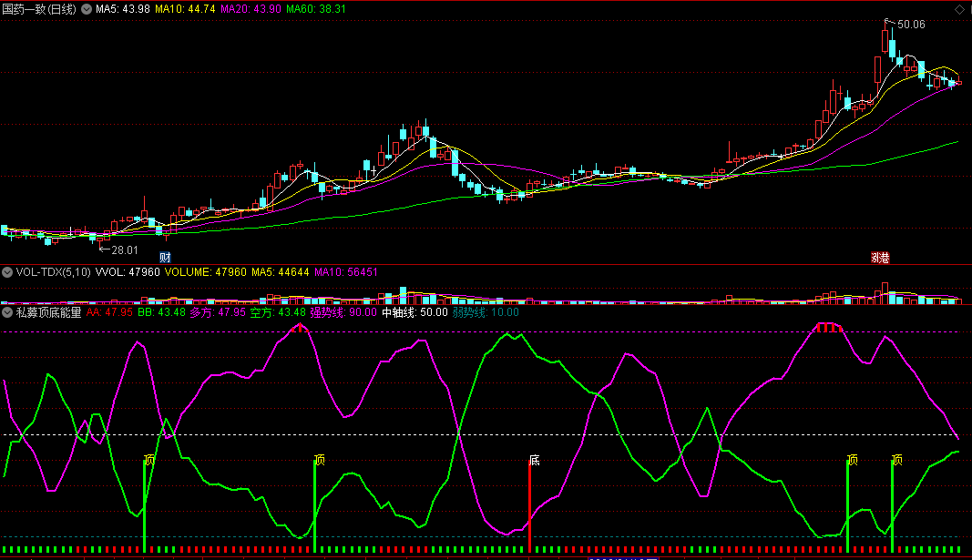The image size is (972, 560).
Task: Click the 底 bottom signal marker
Action: click(x=535, y=460)
